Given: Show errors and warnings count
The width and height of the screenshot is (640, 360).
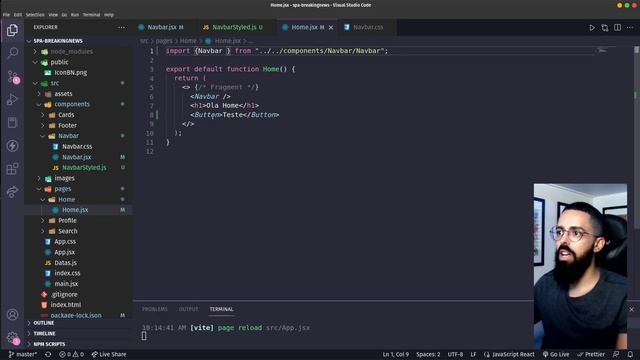Looking at the screenshot, I should click(71, 354).
